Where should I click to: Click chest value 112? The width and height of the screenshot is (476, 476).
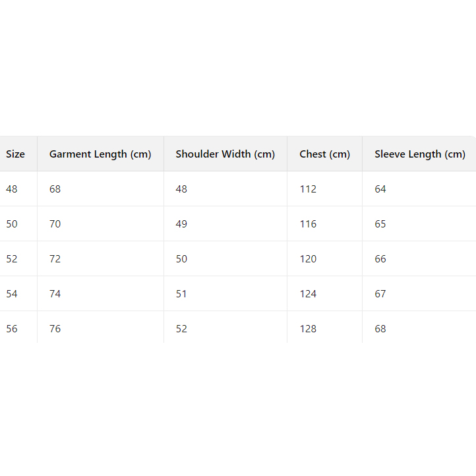pos(308,189)
